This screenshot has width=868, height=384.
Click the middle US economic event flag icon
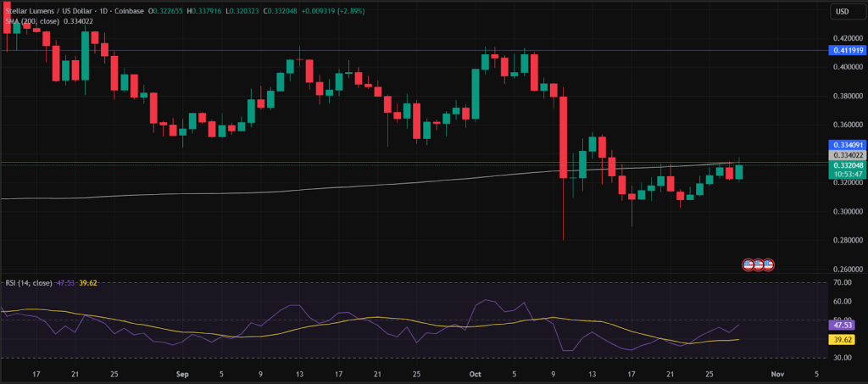point(758,264)
